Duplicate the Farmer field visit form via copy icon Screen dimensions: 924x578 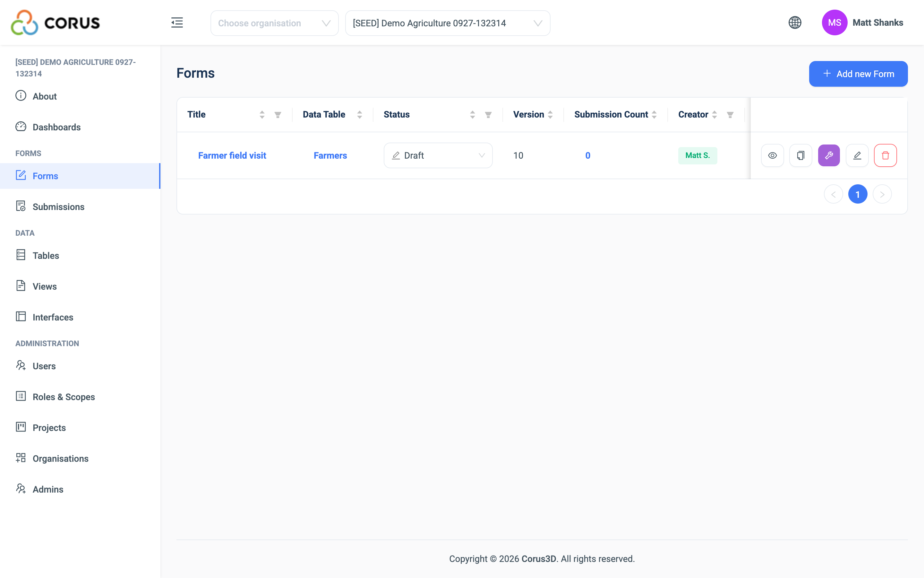pos(801,156)
